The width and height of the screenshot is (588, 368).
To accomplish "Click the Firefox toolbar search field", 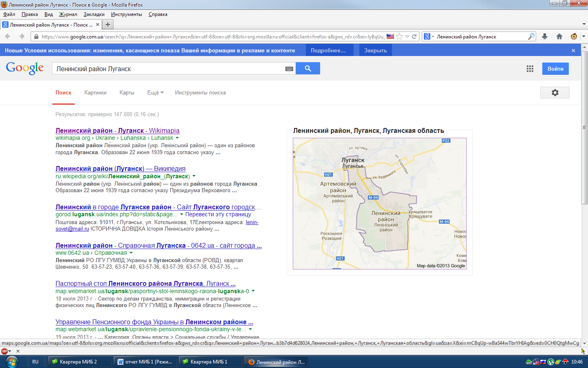I will coord(481,36).
